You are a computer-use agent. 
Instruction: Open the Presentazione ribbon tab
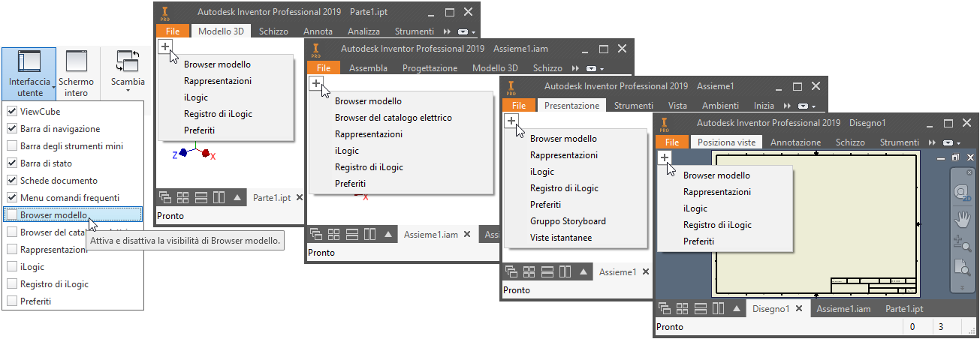click(x=571, y=106)
